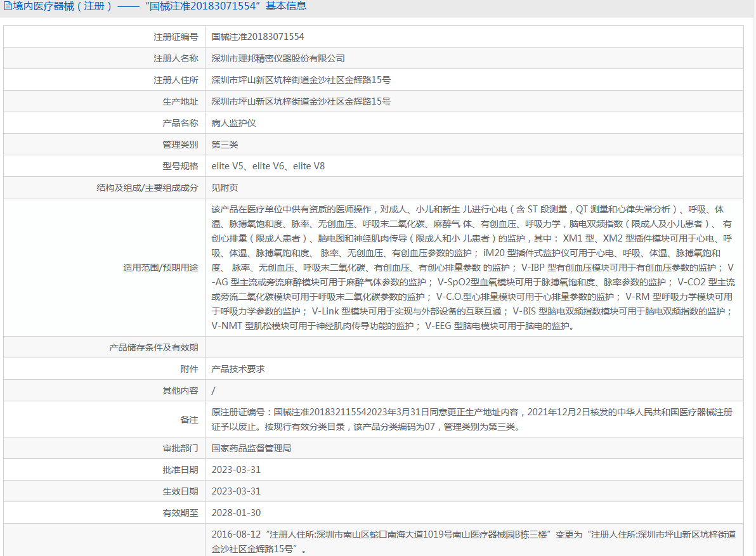Click the 有效期至 label
The image size is (756, 556).
point(180,513)
